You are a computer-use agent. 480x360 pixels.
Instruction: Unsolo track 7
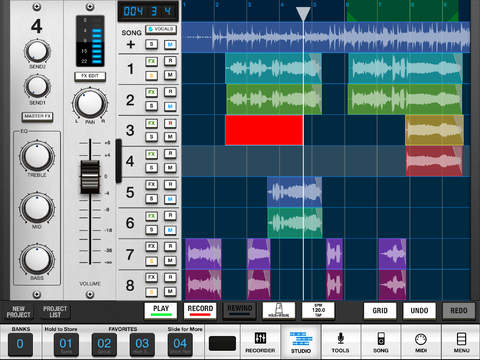click(151, 261)
